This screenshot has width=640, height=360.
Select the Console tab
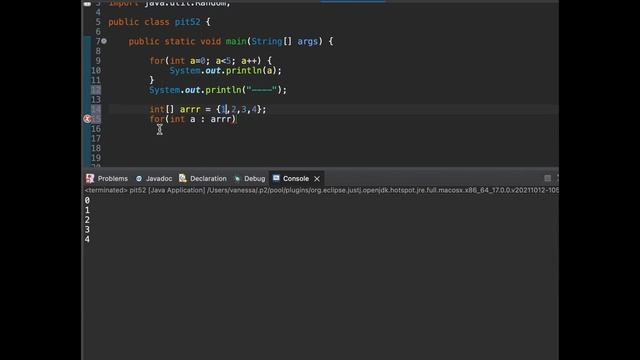tap(296, 179)
